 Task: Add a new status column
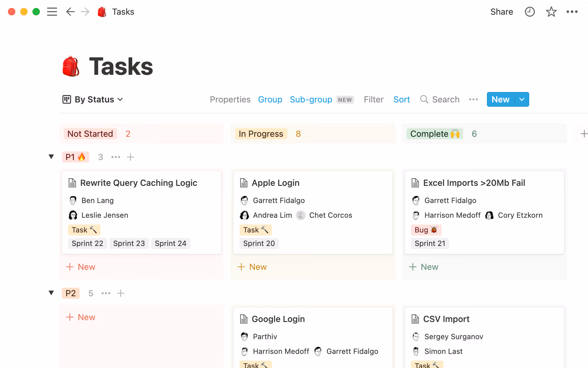coord(584,134)
